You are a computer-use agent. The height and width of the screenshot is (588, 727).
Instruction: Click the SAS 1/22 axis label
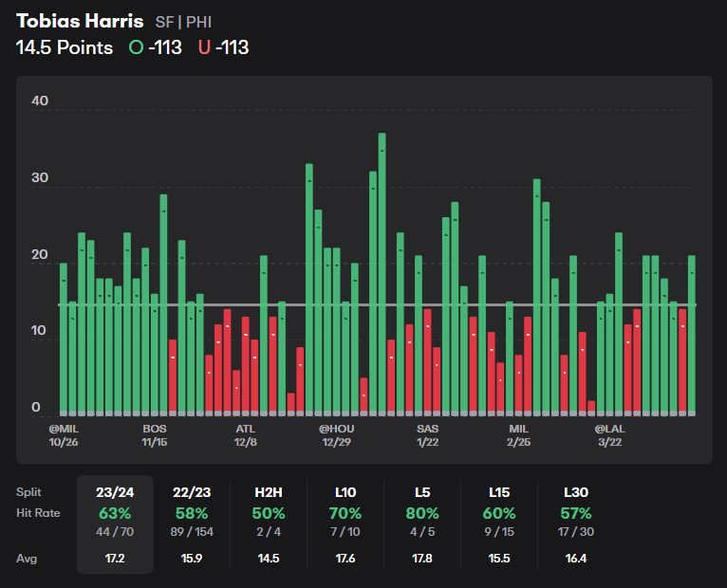427,435
